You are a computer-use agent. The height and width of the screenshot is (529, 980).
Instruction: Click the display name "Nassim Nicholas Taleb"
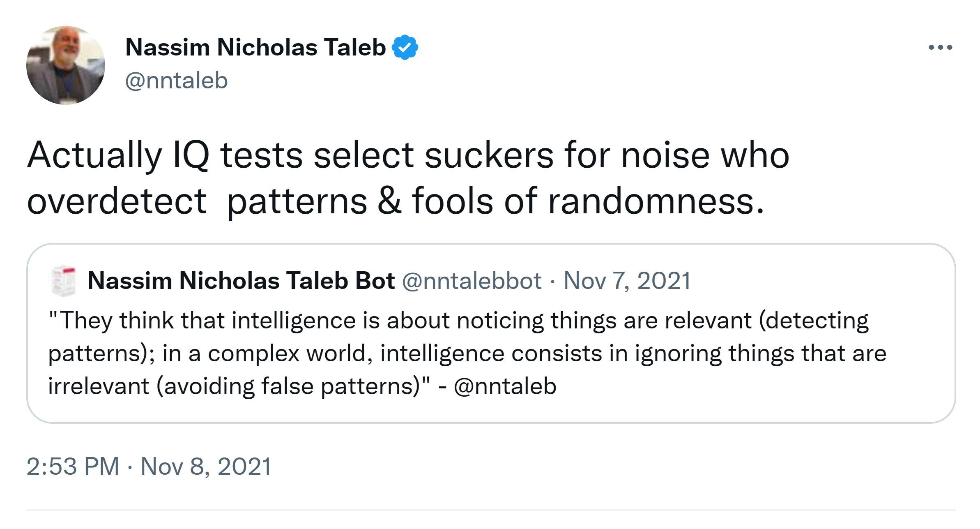pos(255,47)
